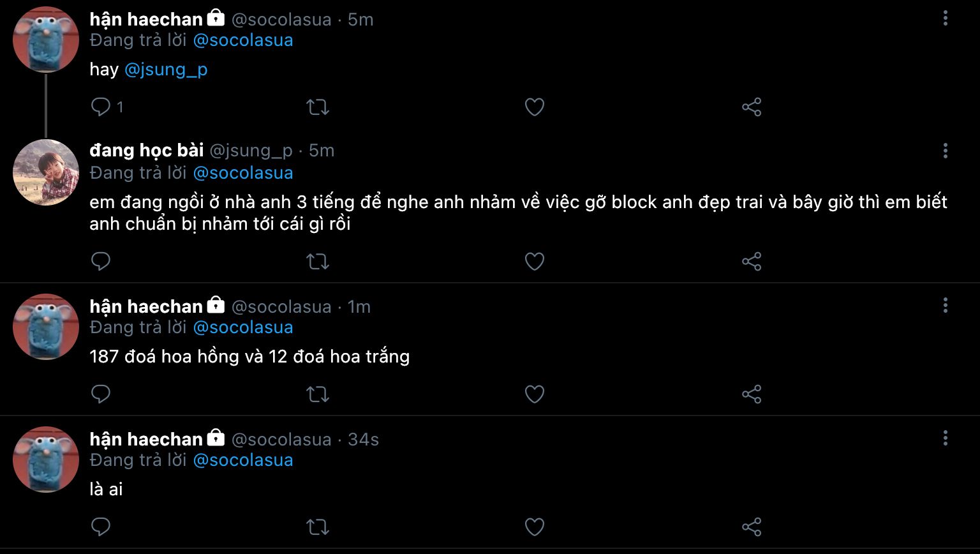Open đang học bài profile picture
This screenshot has height=554, width=980.
(x=46, y=172)
